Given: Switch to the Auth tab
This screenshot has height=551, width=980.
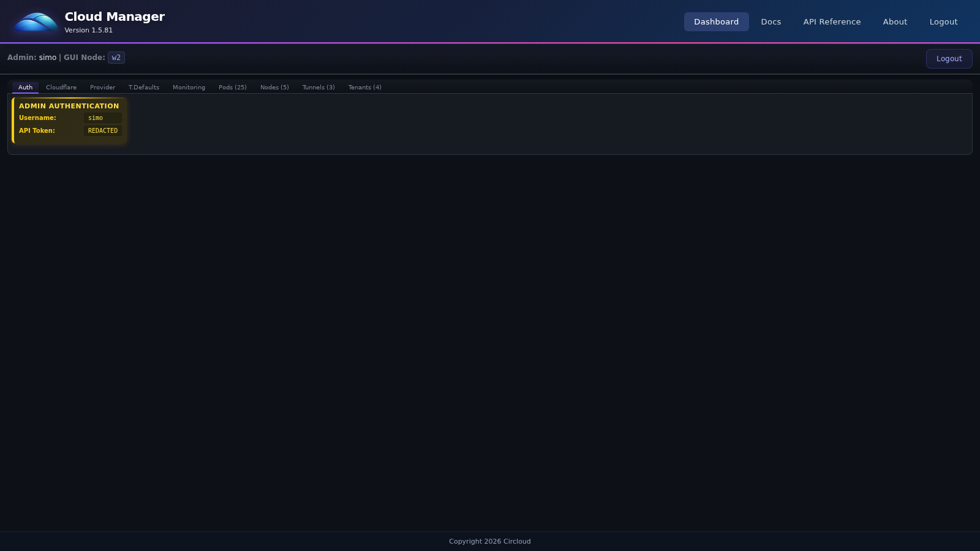Looking at the screenshot, I should point(25,87).
